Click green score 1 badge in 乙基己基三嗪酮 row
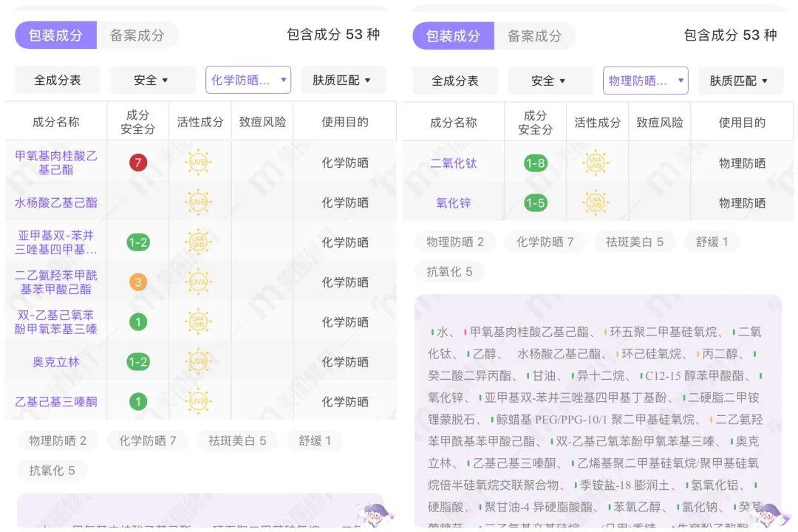 (138, 402)
